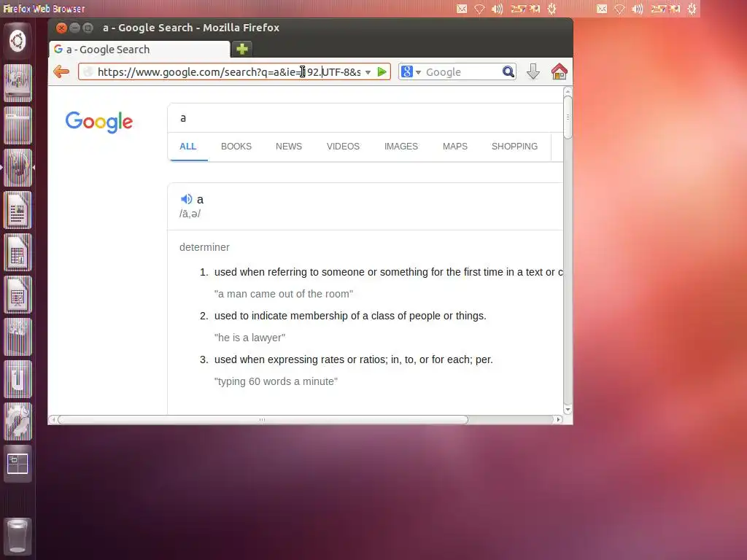Go to the Firefox home page

point(560,72)
